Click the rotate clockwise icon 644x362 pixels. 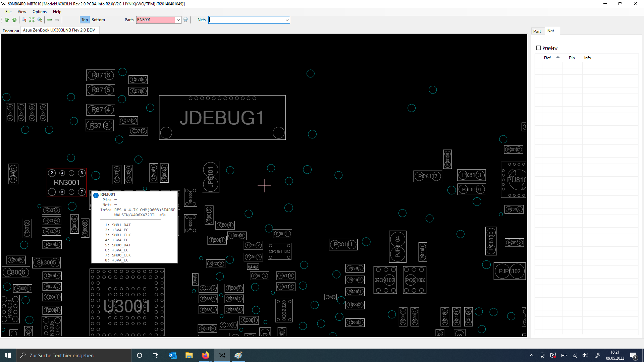(14, 20)
